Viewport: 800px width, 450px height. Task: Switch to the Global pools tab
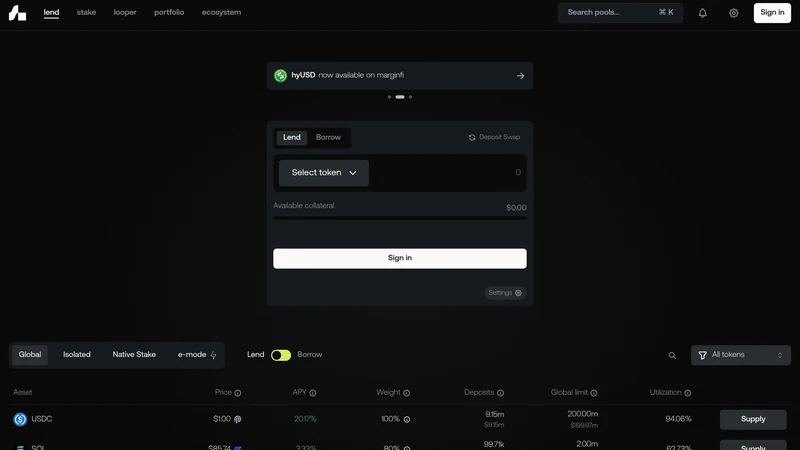[x=30, y=355]
